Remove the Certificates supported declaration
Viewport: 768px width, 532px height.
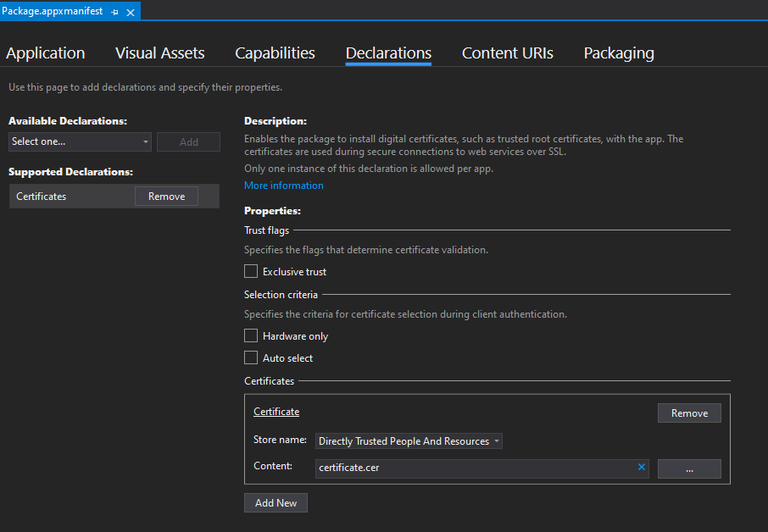point(166,197)
